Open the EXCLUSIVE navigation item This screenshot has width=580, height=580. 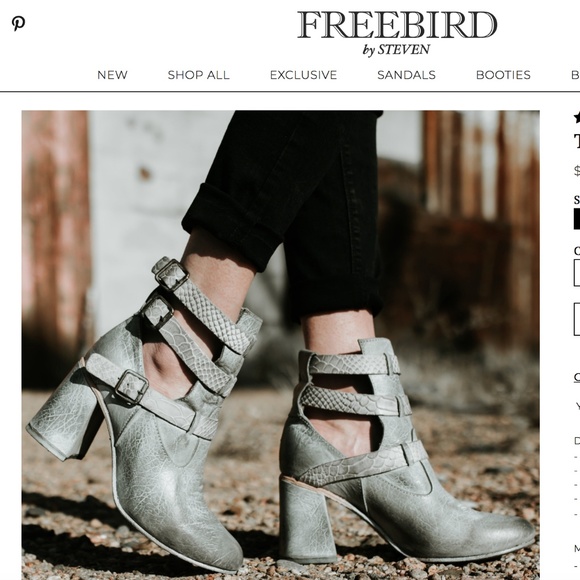click(x=303, y=75)
